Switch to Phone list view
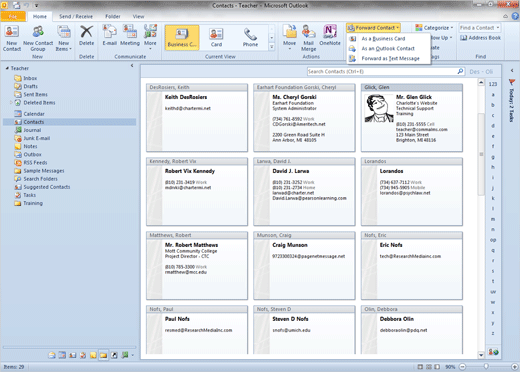 click(250, 38)
